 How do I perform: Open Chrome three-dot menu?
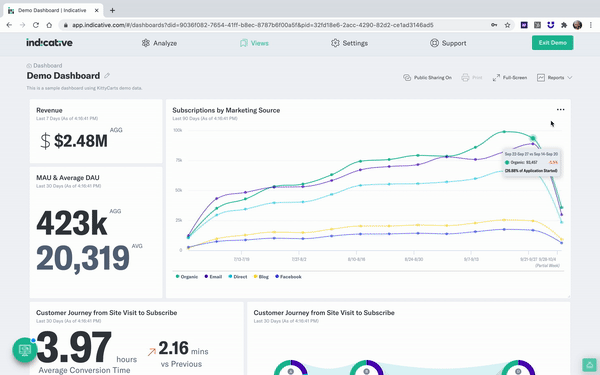click(x=591, y=25)
